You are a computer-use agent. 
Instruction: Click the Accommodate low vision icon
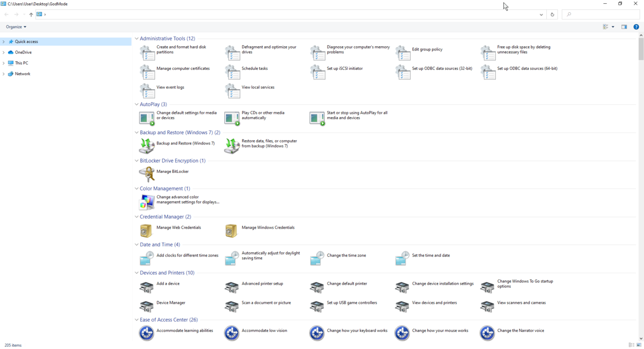point(232,333)
